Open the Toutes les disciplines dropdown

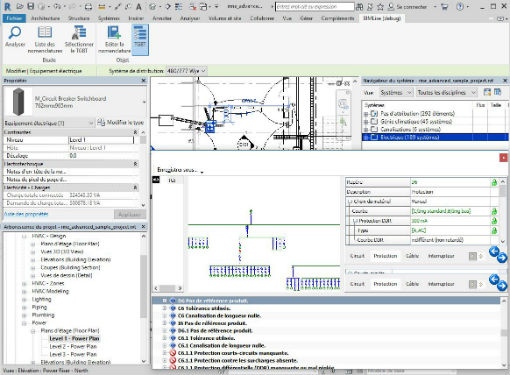[x=447, y=92]
